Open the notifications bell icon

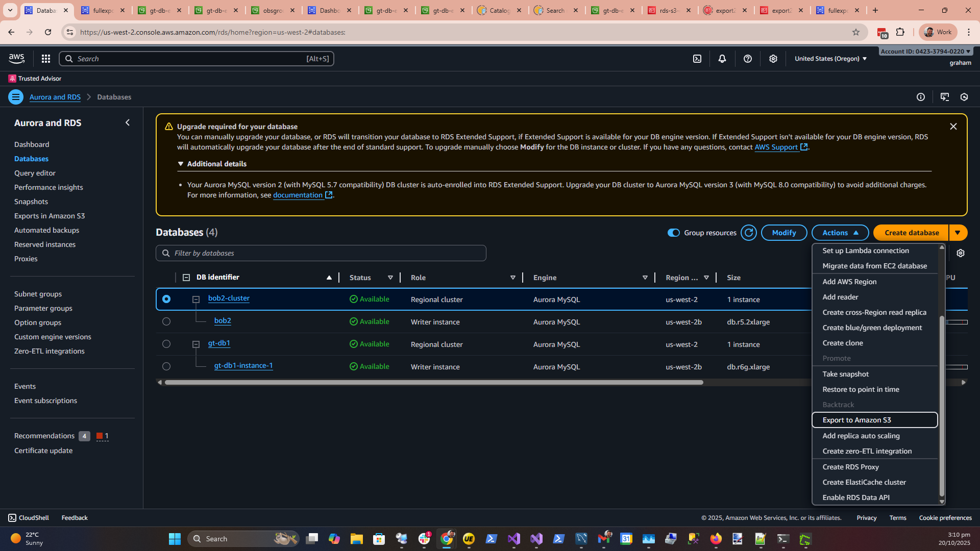[722, 59]
